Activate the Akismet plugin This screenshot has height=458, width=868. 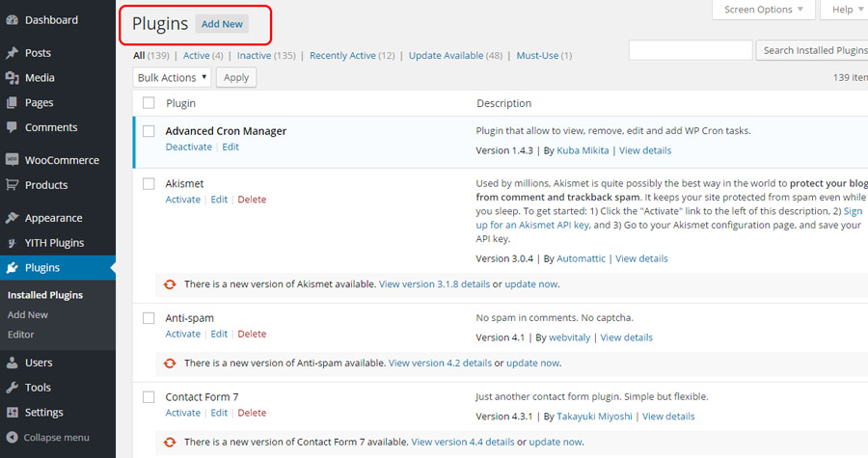(182, 200)
